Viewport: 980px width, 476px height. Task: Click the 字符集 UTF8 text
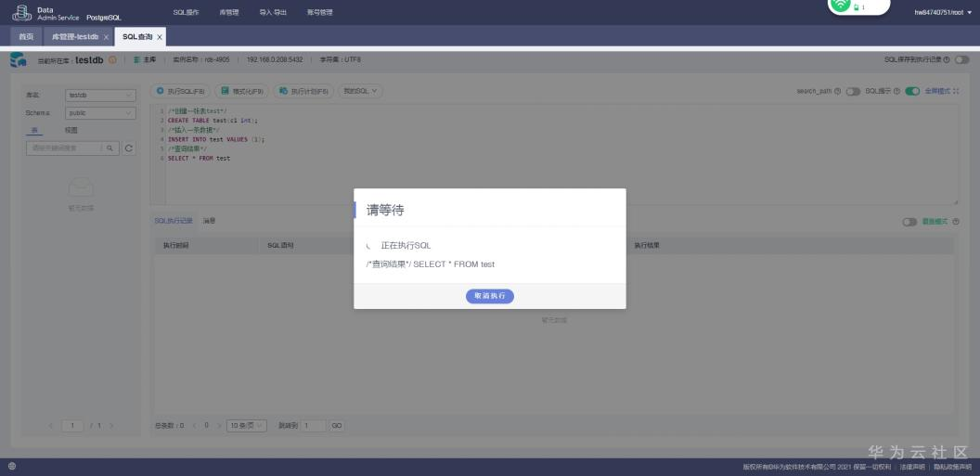(340, 60)
